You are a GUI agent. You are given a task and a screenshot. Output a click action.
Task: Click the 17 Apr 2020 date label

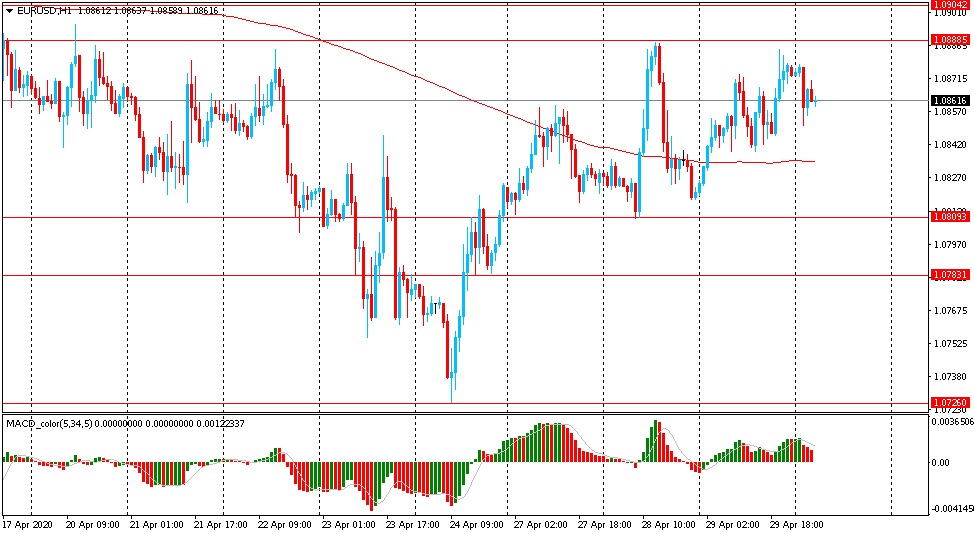coord(27,525)
